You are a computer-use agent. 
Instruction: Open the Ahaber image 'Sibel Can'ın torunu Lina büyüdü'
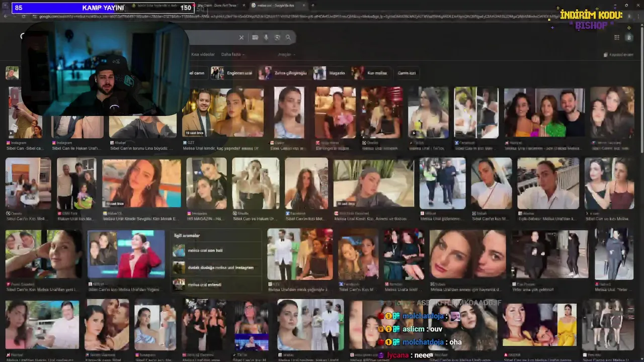[x=143, y=126]
